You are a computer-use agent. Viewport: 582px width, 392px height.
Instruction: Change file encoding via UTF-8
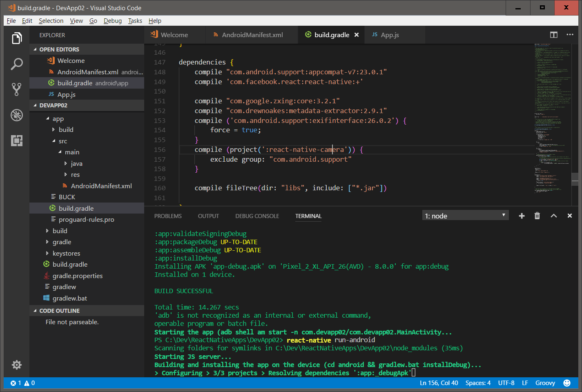pos(506,383)
